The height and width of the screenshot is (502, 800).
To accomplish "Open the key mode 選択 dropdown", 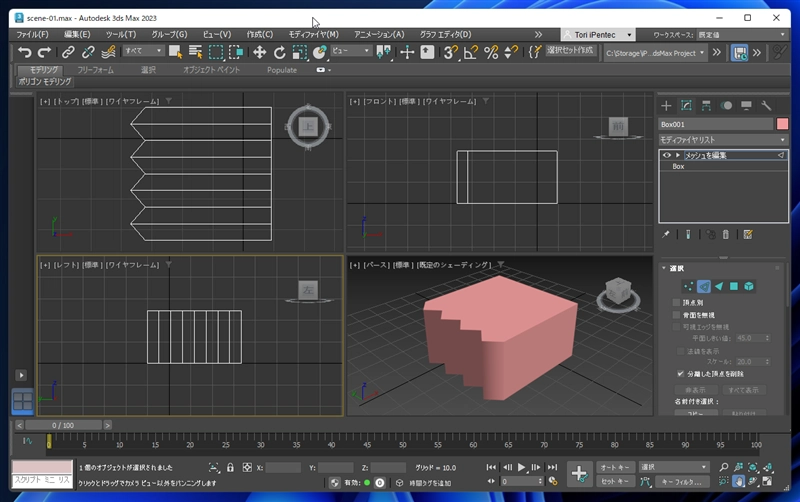I will pyautogui.click(x=674, y=467).
